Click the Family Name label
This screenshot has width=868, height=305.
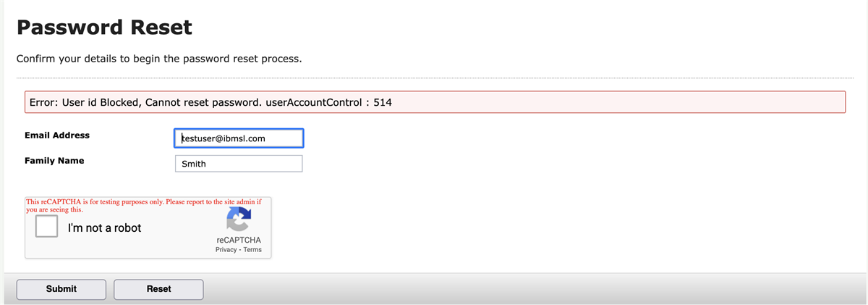54,161
